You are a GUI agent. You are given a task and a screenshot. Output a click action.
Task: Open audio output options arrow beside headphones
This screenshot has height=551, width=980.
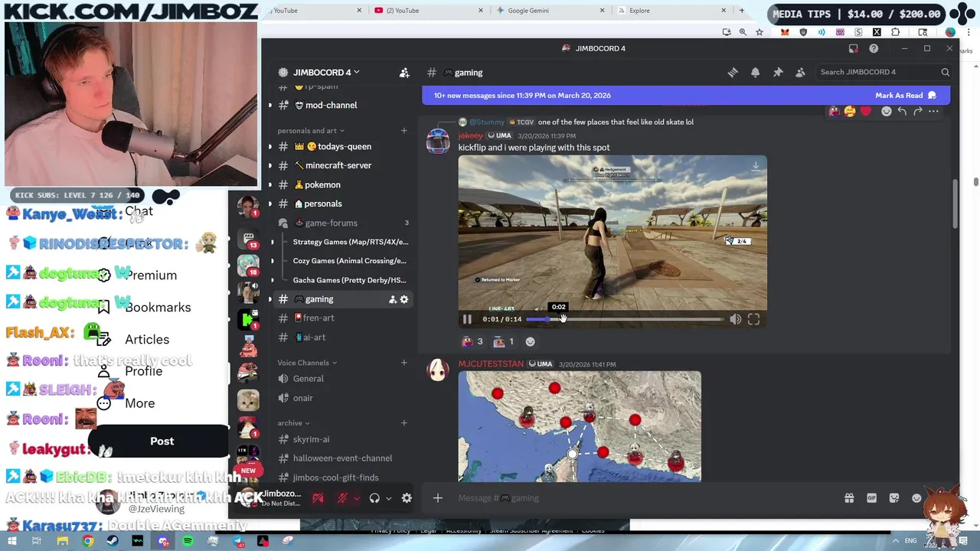pyautogui.click(x=388, y=498)
